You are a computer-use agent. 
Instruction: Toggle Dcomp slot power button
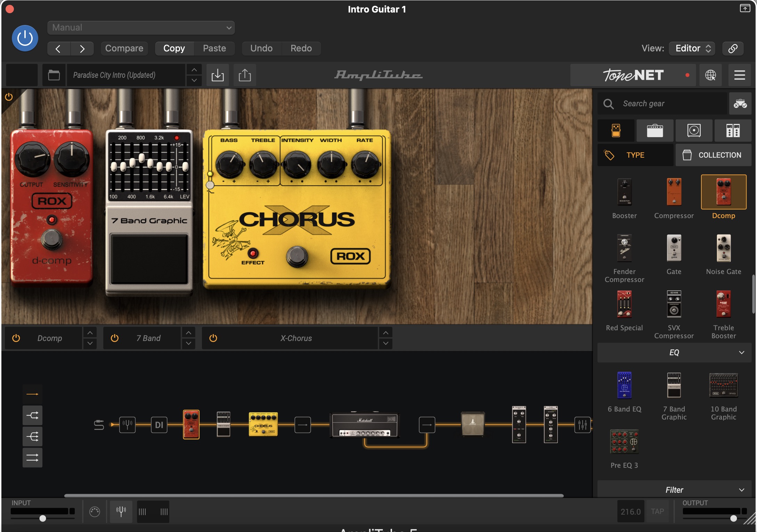(16, 338)
